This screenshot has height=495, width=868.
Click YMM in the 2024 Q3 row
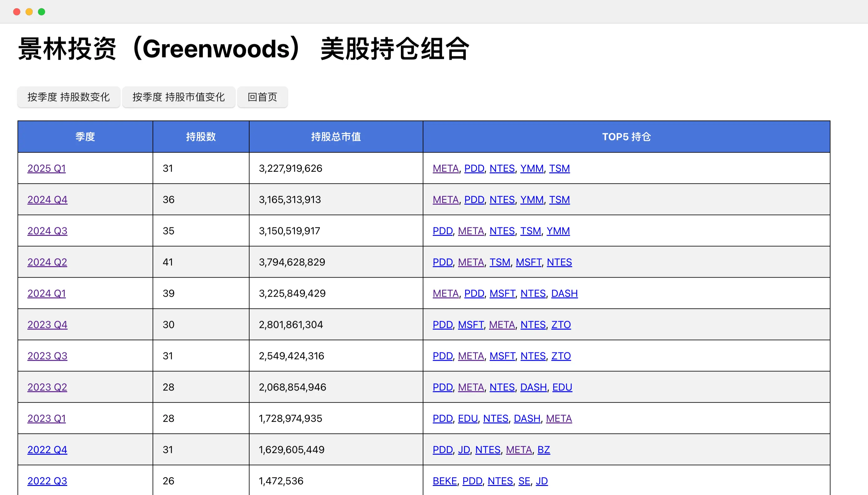558,231
